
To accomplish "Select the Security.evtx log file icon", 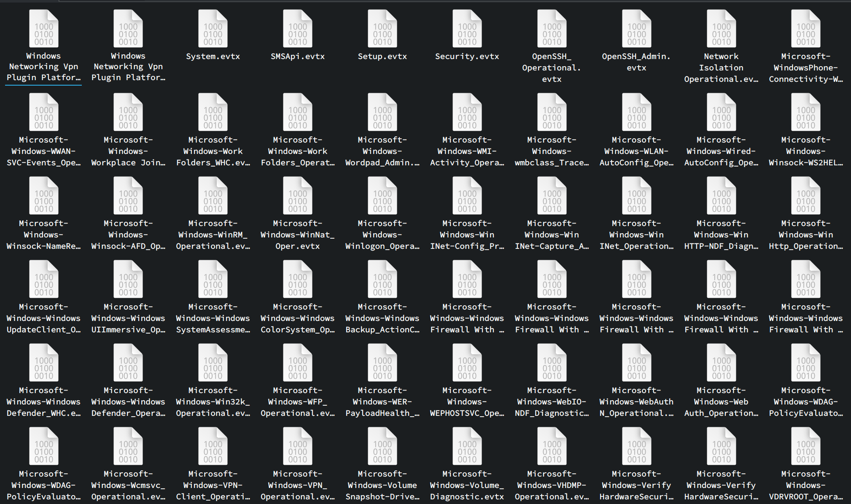I will click(x=467, y=29).
